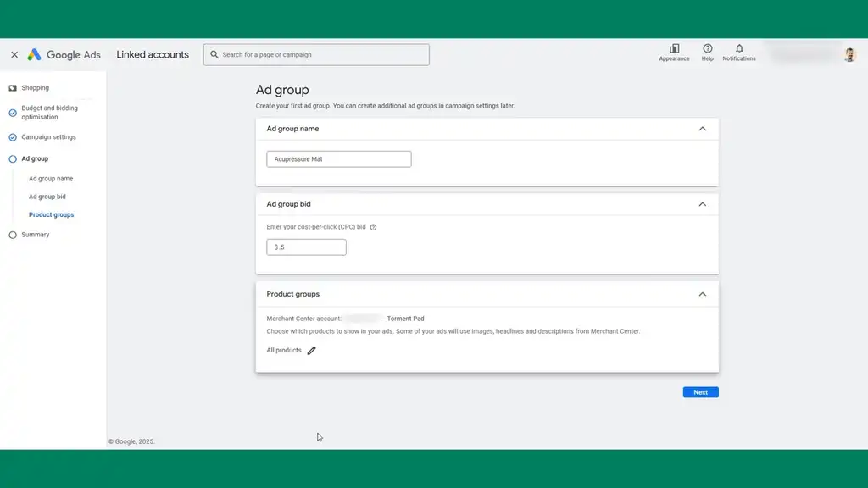Click the CPC bid help question mark
Viewport: 868px width, 488px height.
[371, 227]
